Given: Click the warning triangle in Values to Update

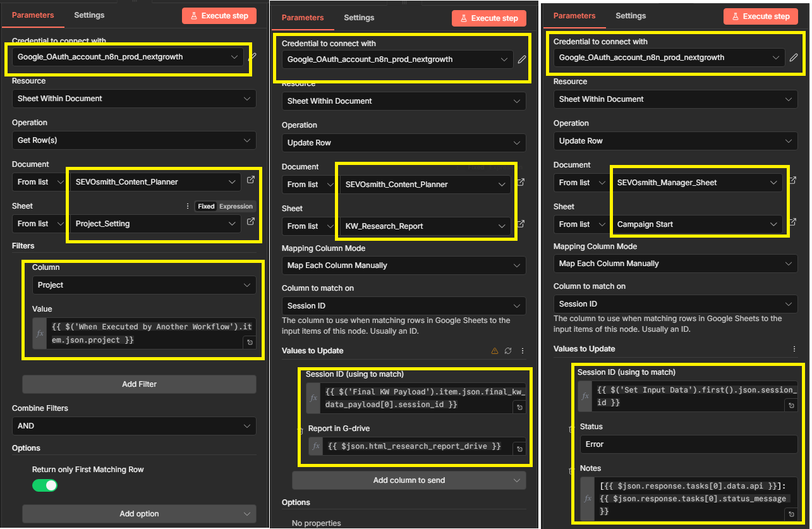Looking at the screenshot, I should (x=495, y=351).
